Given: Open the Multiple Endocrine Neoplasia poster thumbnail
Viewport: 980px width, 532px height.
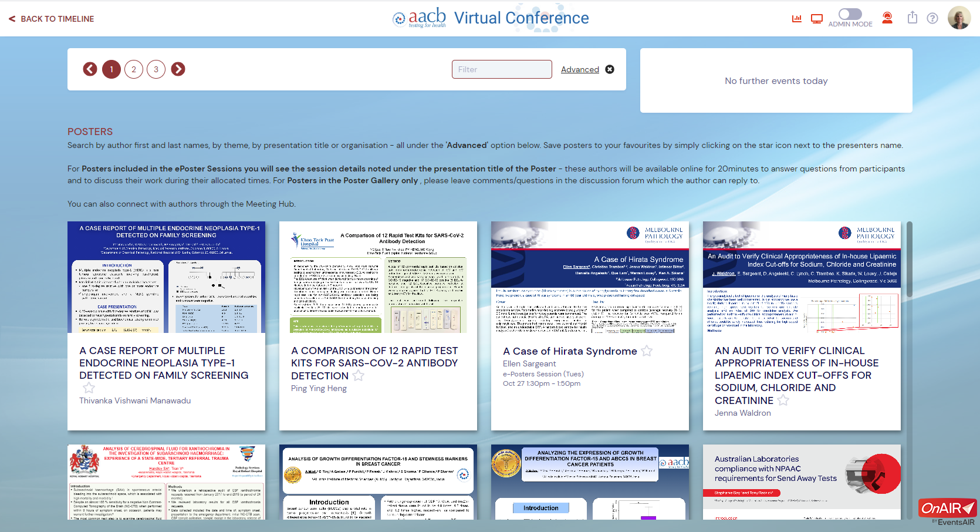Looking at the screenshot, I should (x=166, y=277).
